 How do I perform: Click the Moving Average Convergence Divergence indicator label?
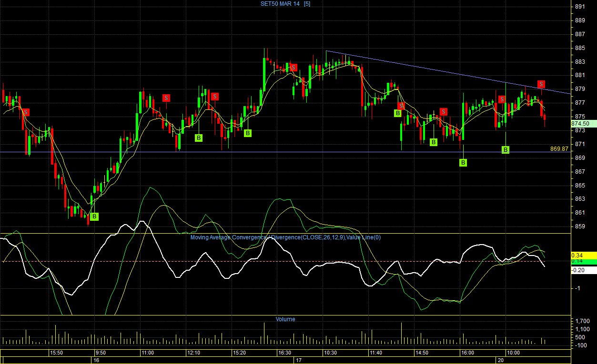point(285,237)
